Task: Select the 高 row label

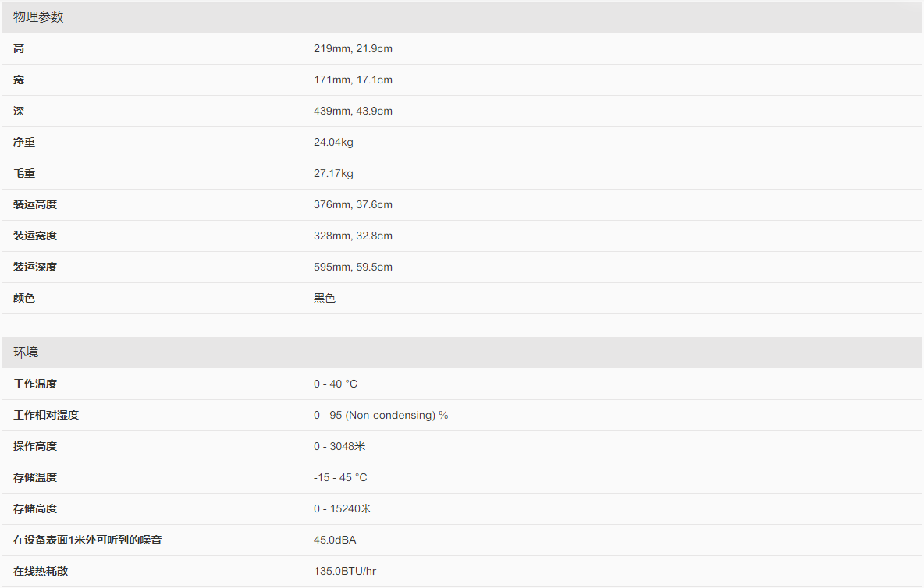Action: point(19,48)
